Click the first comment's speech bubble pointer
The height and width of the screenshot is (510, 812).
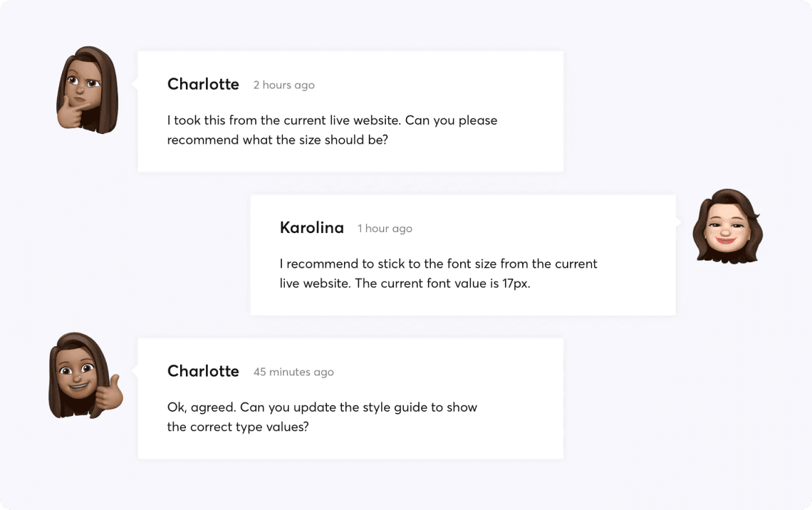135,83
